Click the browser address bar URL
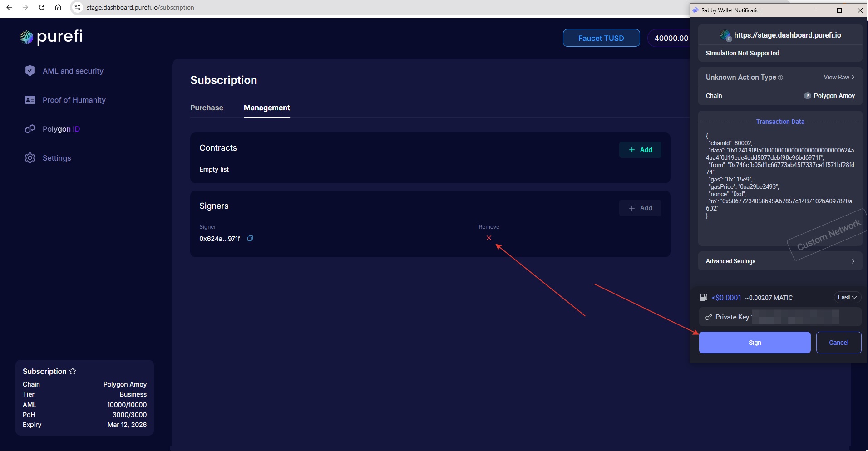 point(140,7)
